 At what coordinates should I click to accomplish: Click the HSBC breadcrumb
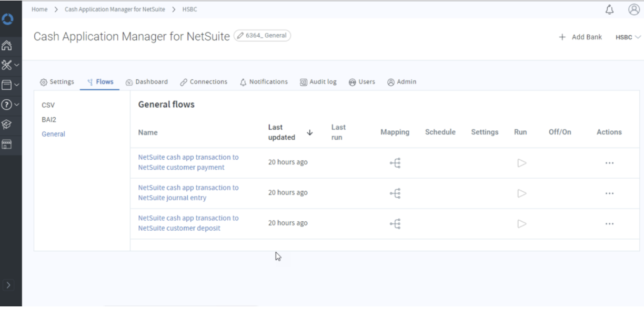pyautogui.click(x=190, y=9)
